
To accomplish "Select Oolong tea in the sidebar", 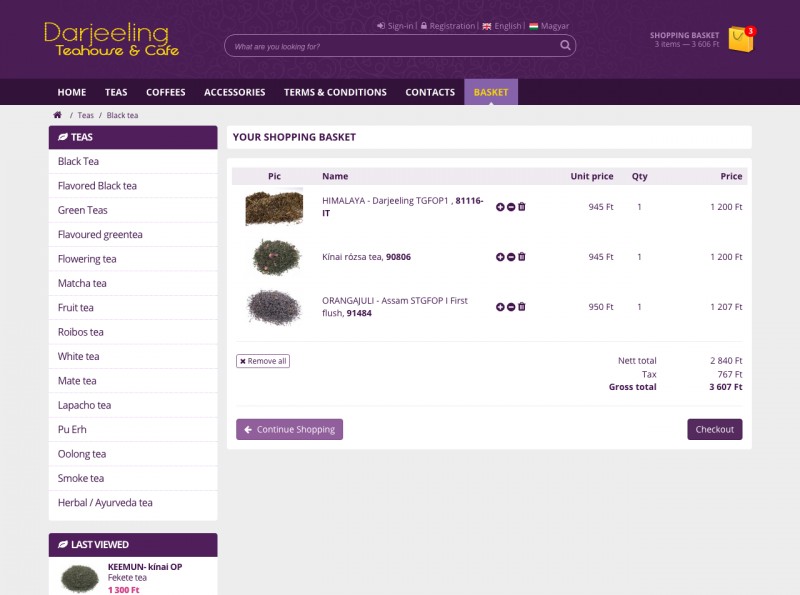I will 82,454.
